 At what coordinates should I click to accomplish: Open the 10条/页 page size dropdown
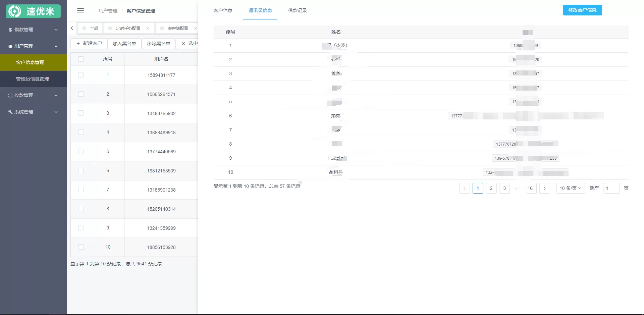click(x=570, y=188)
